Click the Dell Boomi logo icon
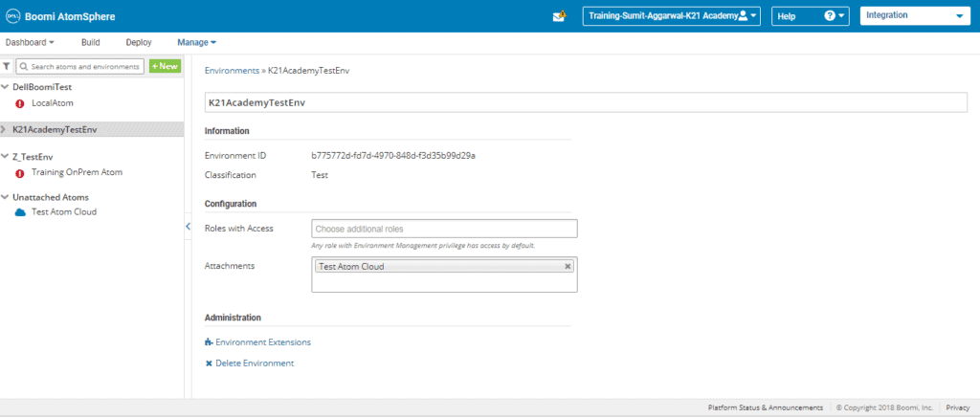 click(13, 16)
